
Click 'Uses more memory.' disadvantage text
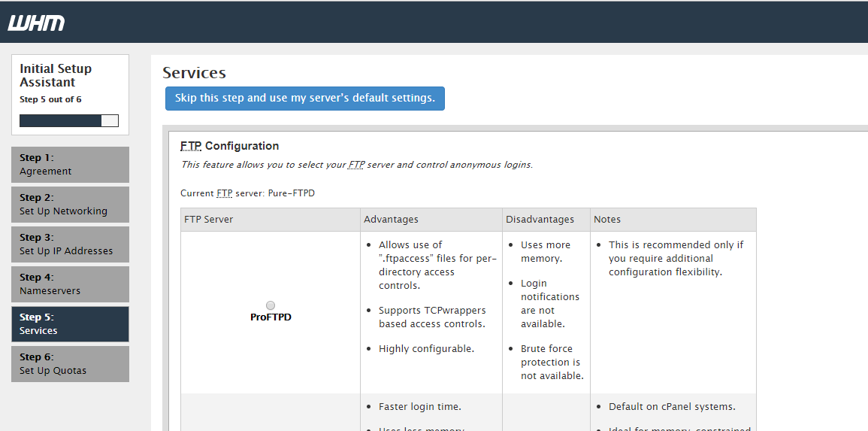(x=546, y=251)
